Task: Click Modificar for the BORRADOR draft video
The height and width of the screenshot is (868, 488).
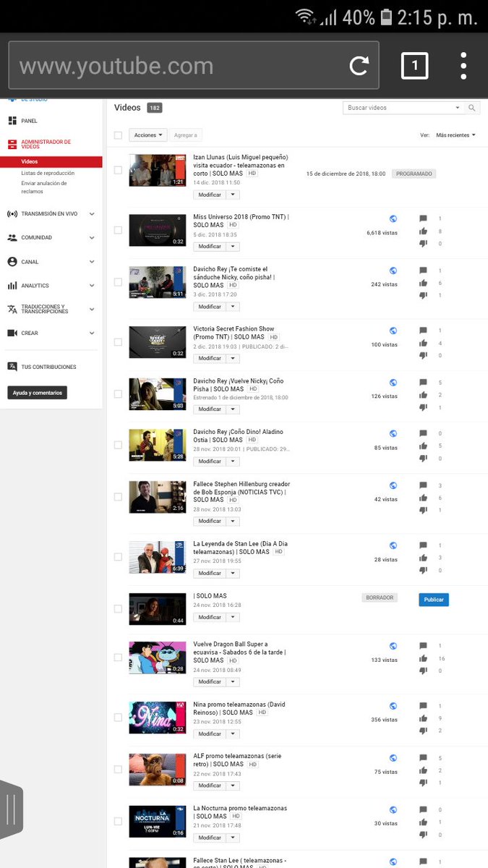Action: (x=210, y=617)
